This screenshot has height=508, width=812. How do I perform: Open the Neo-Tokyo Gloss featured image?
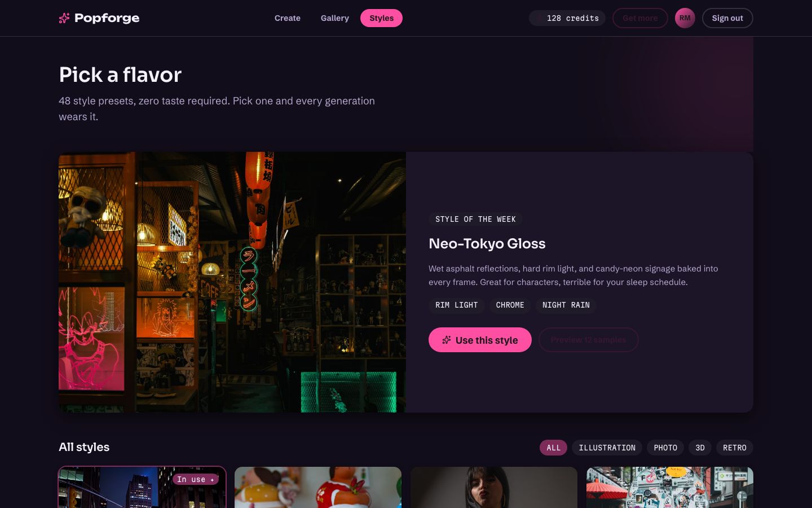click(x=232, y=282)
